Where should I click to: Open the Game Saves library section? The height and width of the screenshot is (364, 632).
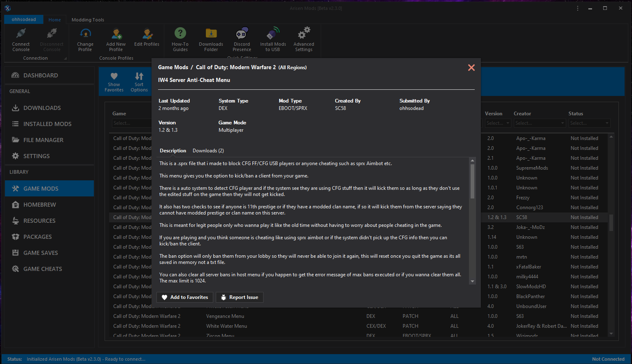tap(49, 253)
